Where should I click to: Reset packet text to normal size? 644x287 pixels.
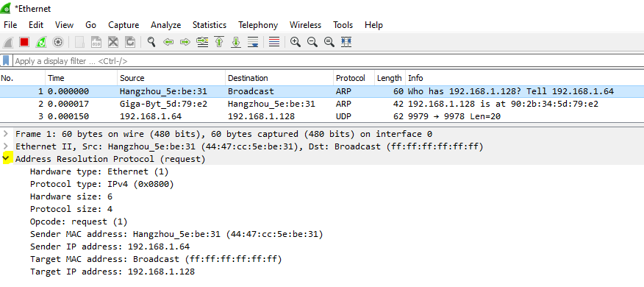329,42
